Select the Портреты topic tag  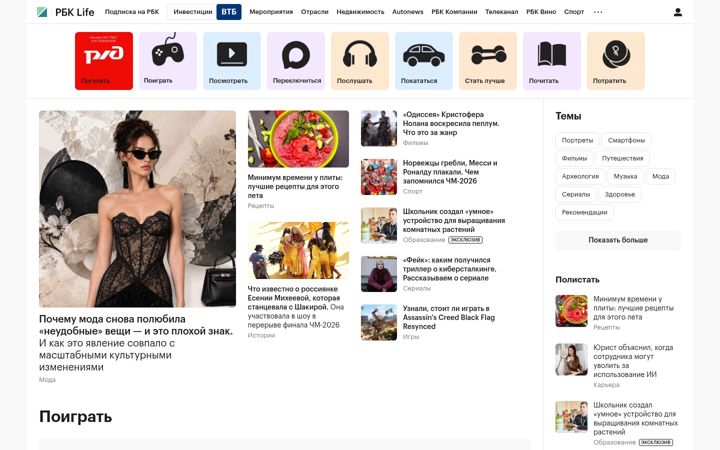tap(577, 141)
